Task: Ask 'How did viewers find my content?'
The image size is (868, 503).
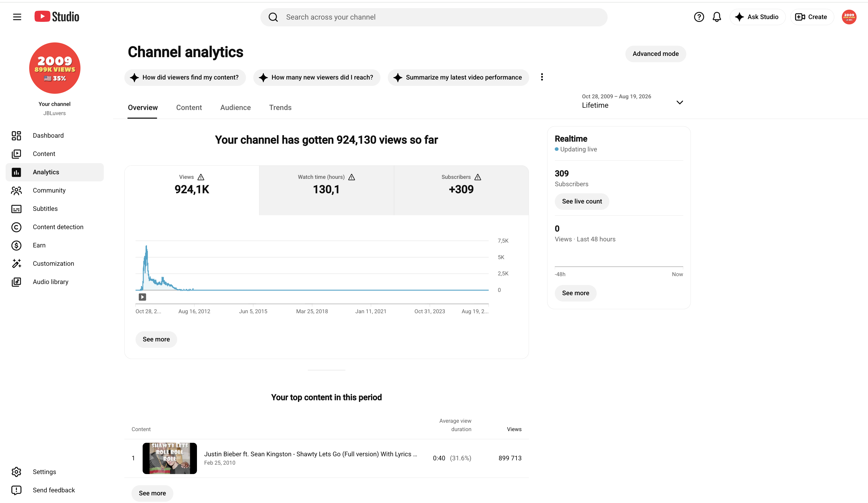Action: (x=185, y=77)
